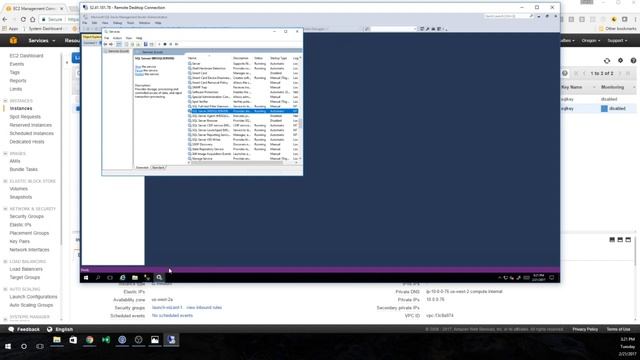640x360 pixels.
Task: Click the Restart service link
Action: pyautogui.click(x=139, y=74)
